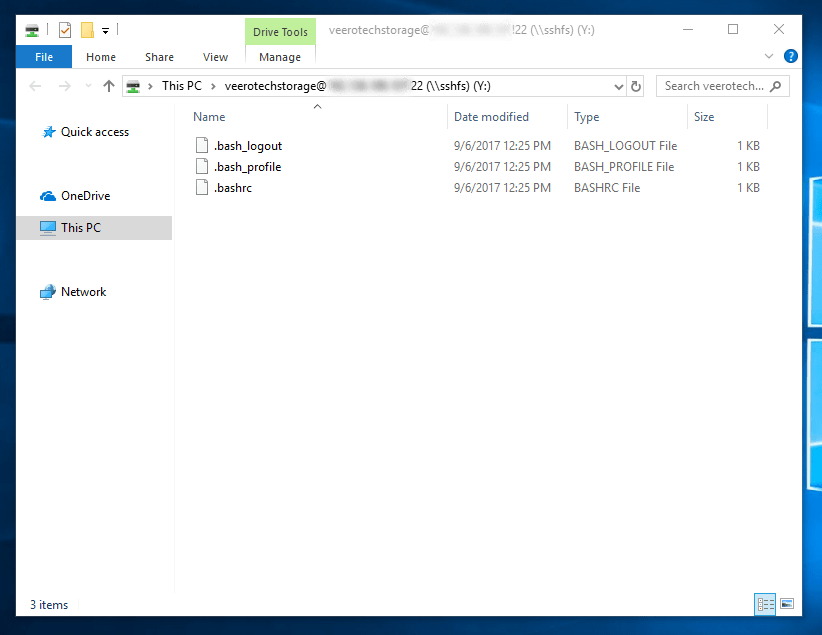Screen dimensions: 822x635
Task: Switch to the View ribbon tab
Action: point(215,57)
